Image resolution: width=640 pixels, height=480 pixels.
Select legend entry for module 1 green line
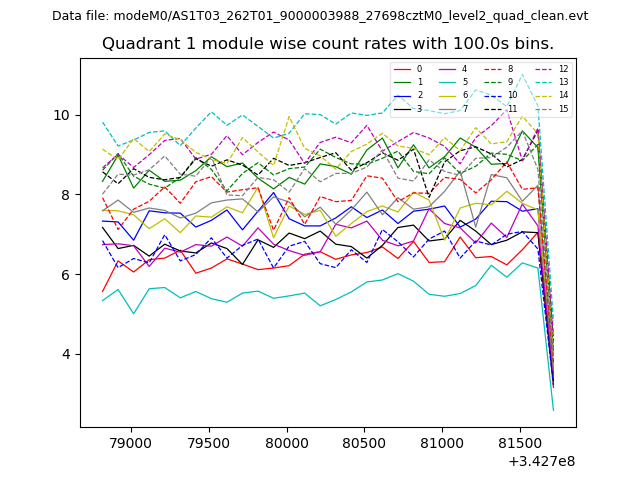(402, 82)
